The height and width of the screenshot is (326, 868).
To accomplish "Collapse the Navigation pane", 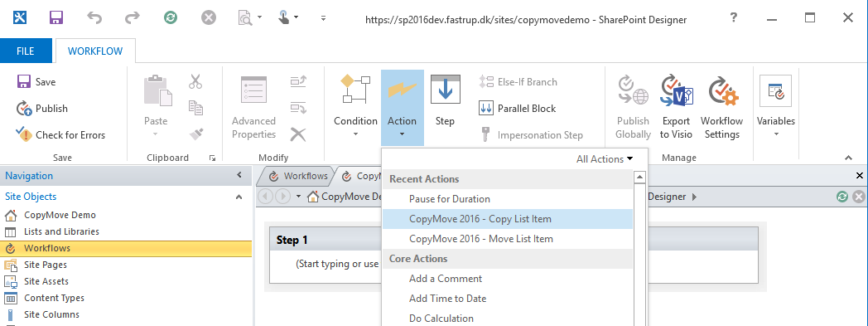I will click(239, 176).
